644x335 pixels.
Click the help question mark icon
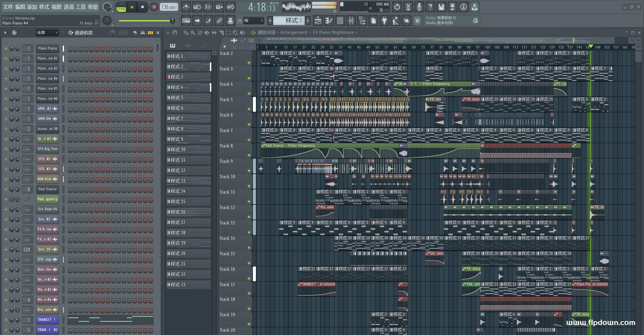pyautogui.click(x=430, y=7)
